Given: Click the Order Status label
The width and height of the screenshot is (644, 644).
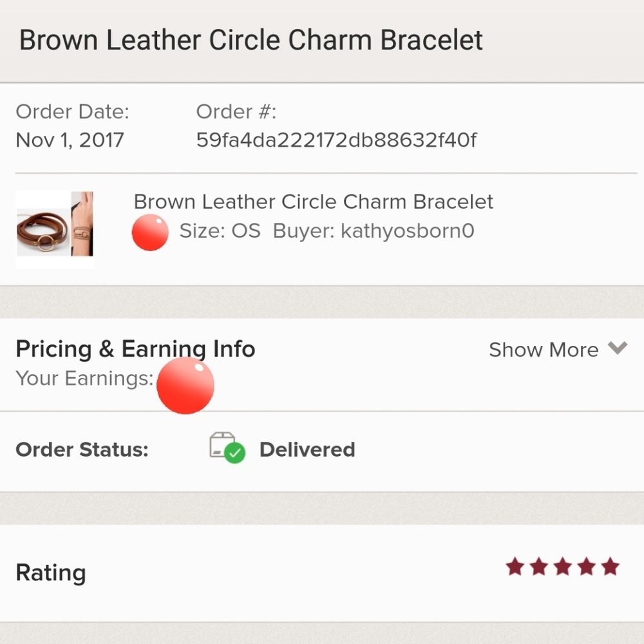Looking at the screenshot, I should coord(82,449).
